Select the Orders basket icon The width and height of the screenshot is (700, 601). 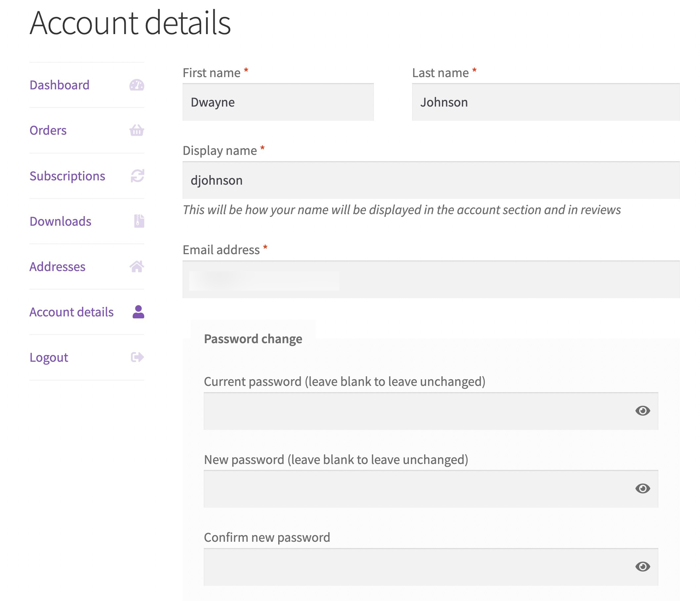(x=137, y=130)
